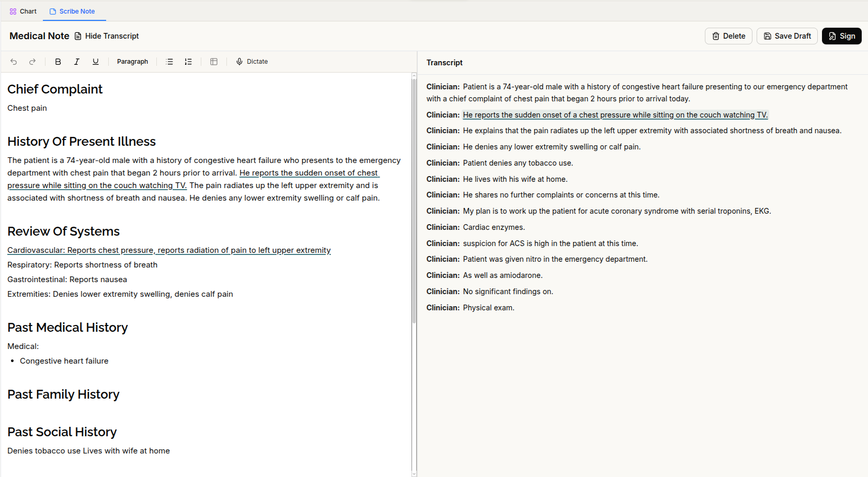Click the Review Of Systems heading
This screenshot has height=477, width=868.
(x=63, y=231)
